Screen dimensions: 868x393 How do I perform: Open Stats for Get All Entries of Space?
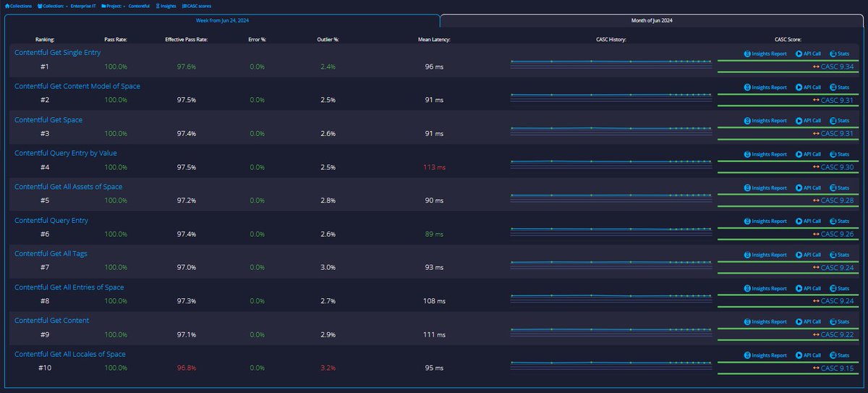[x=839, y=288]
